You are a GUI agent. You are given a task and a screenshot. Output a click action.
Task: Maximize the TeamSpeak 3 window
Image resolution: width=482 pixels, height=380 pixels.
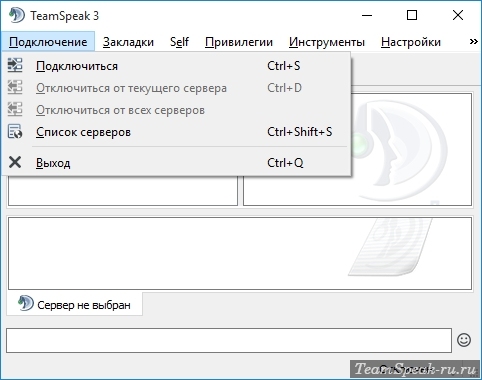pos(412,15)
